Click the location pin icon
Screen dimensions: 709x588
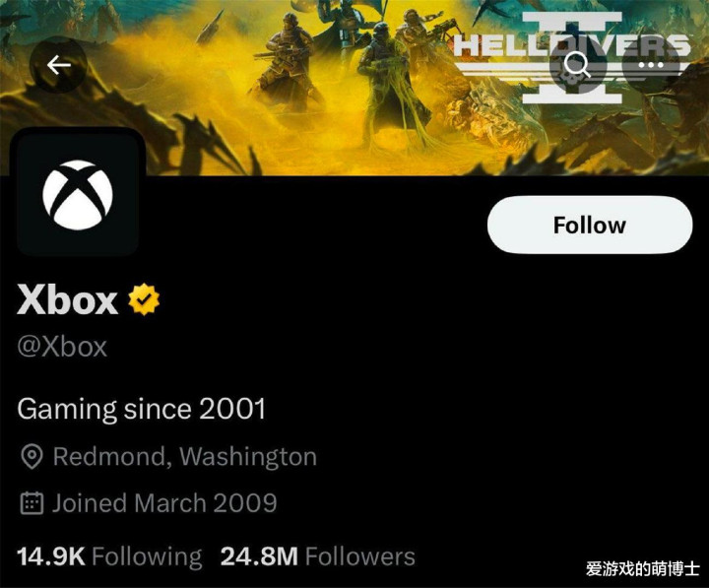tap(32, 457)
